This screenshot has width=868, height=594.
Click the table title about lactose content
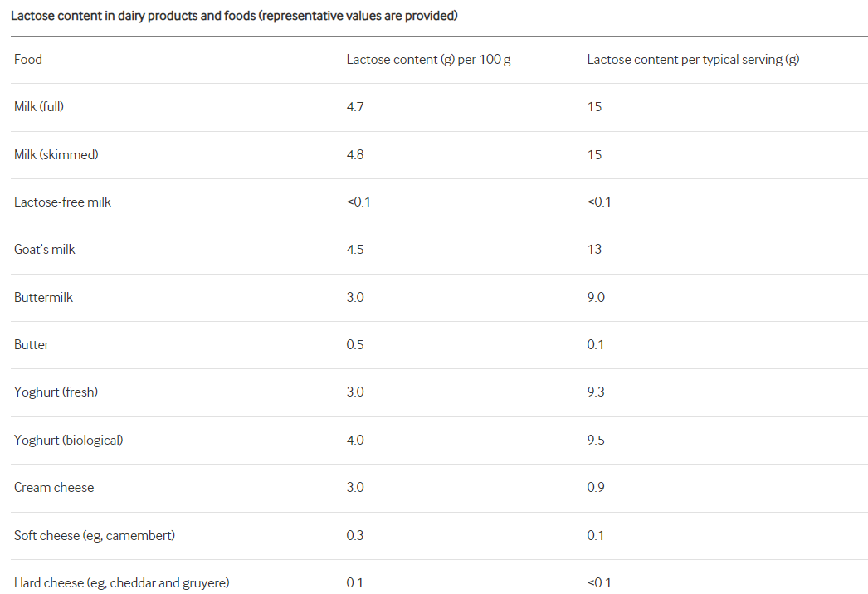click(x=234, y=16)
